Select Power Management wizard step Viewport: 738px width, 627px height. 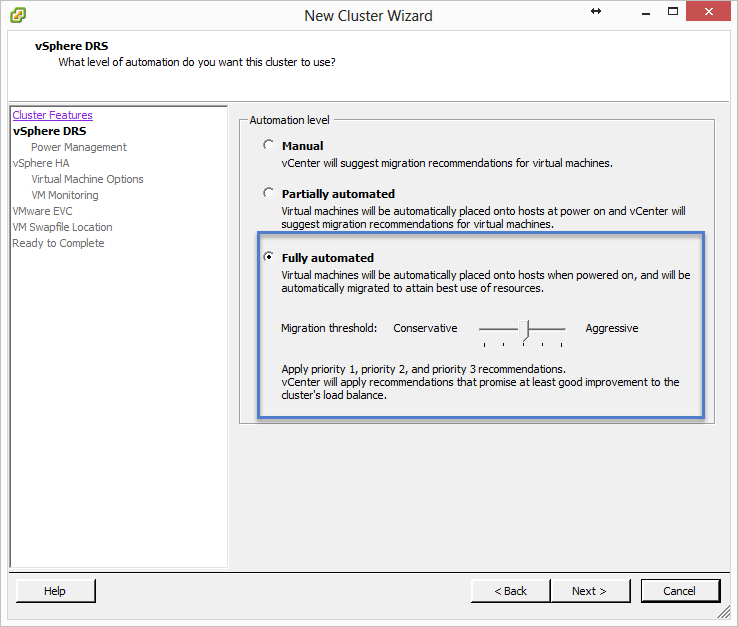[79, 147]
